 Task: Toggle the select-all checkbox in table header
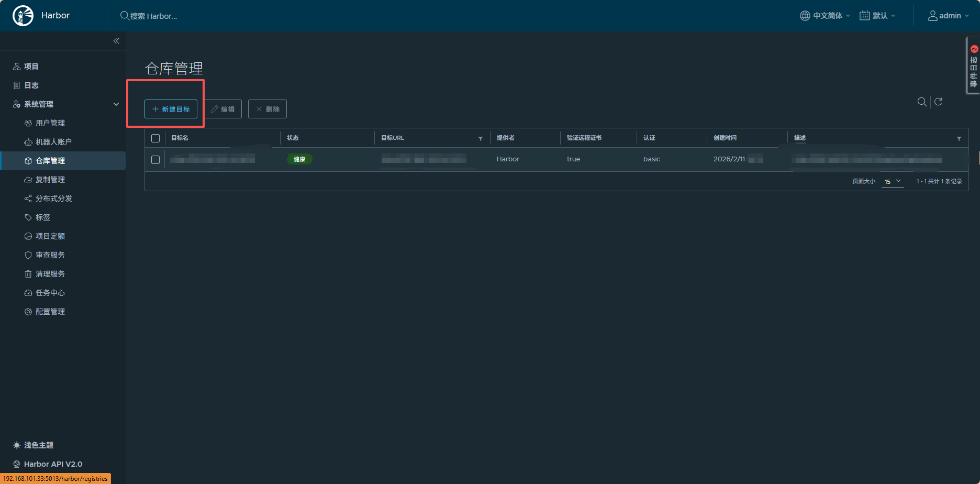(x=155, y=138)
